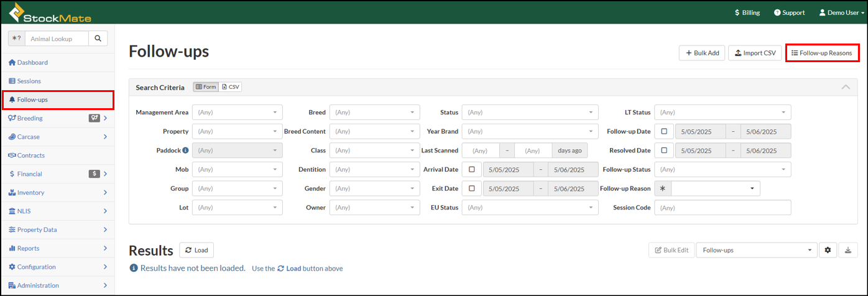Open the Dentition dropdown
Screen dimensions: 868x296
[x=374, y=169]
